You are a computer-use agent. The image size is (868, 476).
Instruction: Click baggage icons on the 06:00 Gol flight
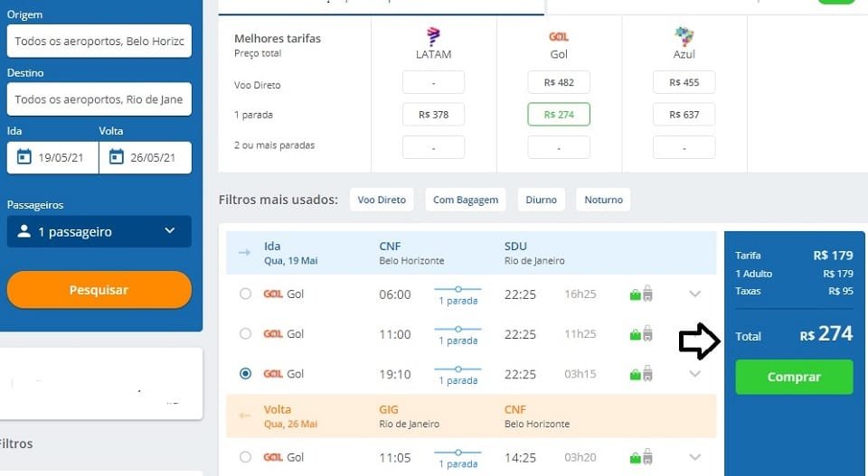point(641,294)
